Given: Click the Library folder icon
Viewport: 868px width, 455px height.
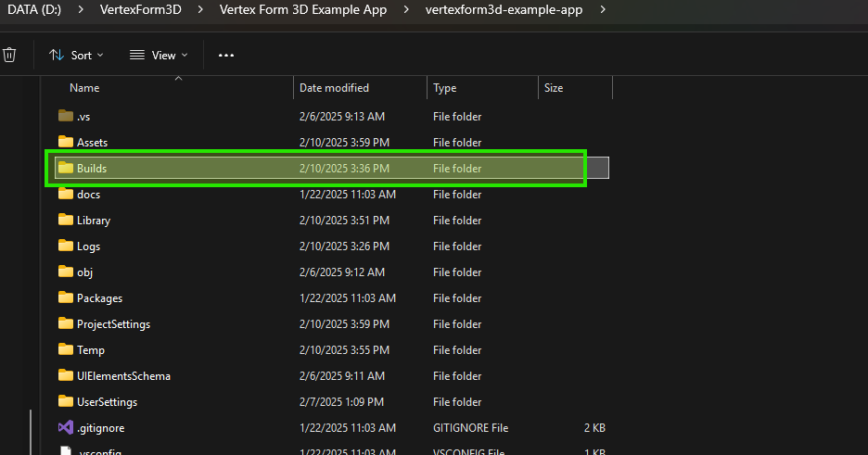Looking at the screenshot, I should click(x=65, y=221).
